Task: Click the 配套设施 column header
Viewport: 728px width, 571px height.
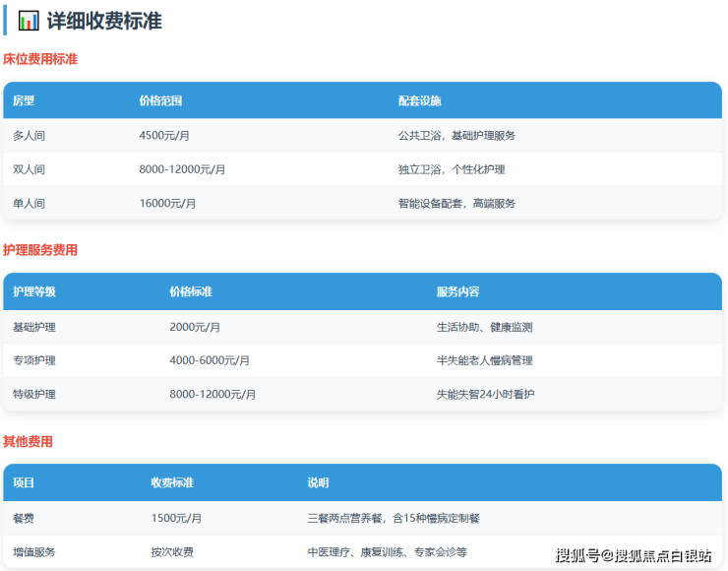Action: pos(419,100)
